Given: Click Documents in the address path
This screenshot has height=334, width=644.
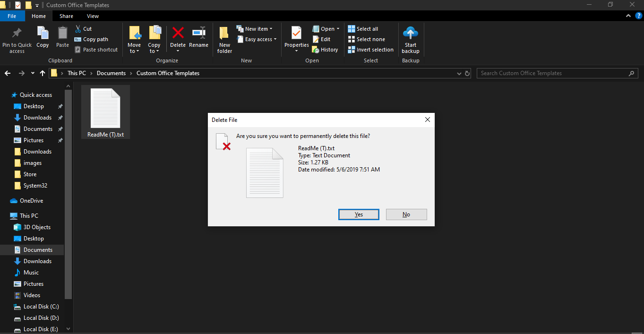Looking at the screenshot, I should 112,73.
